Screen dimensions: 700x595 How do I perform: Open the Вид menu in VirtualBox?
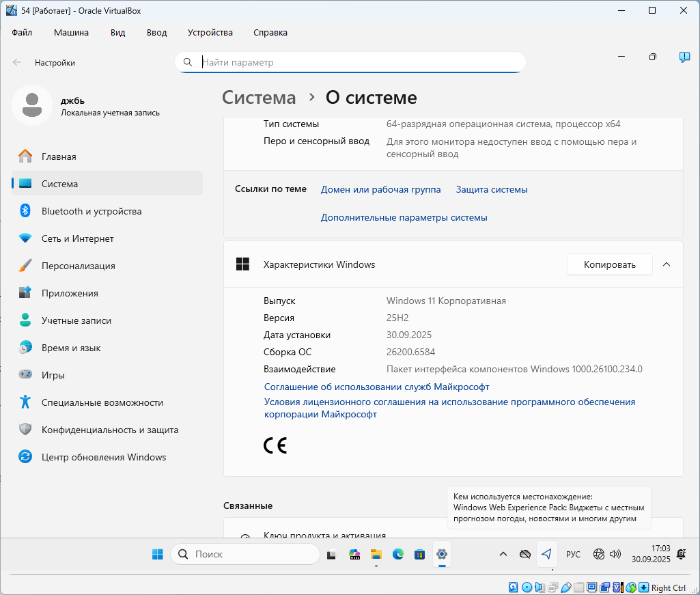[117, 32]
